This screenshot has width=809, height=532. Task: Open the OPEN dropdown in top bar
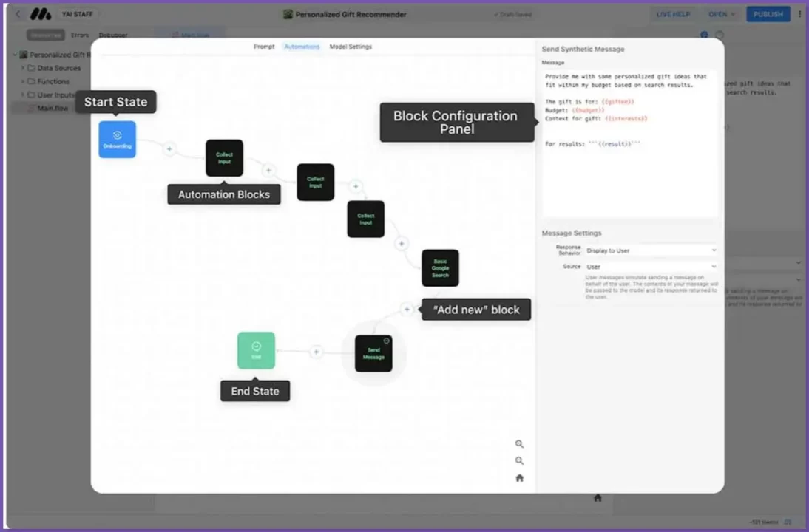pyautogui.click(x=721, y=14)
